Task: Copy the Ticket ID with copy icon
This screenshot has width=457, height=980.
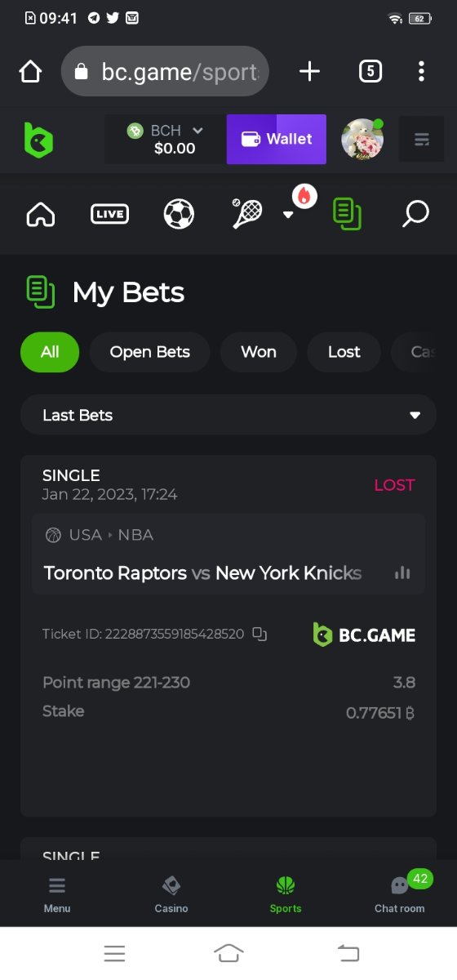Action: (260, 634)
